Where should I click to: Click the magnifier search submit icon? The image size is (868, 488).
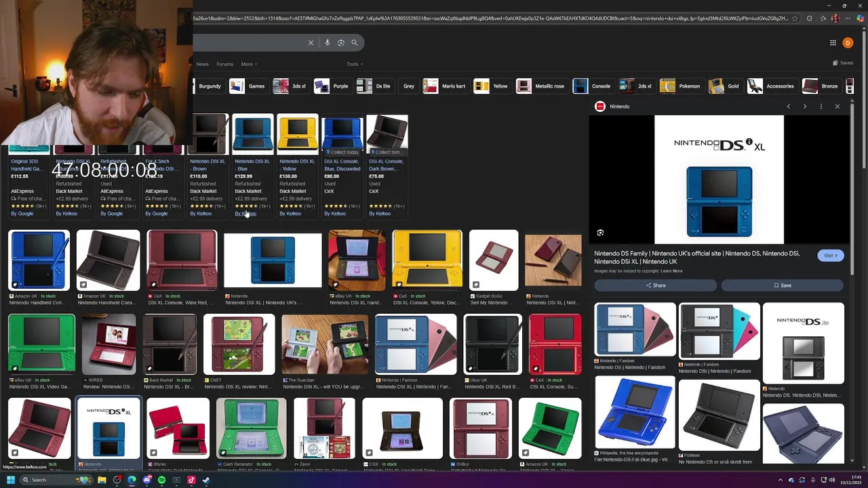(354, 43)
